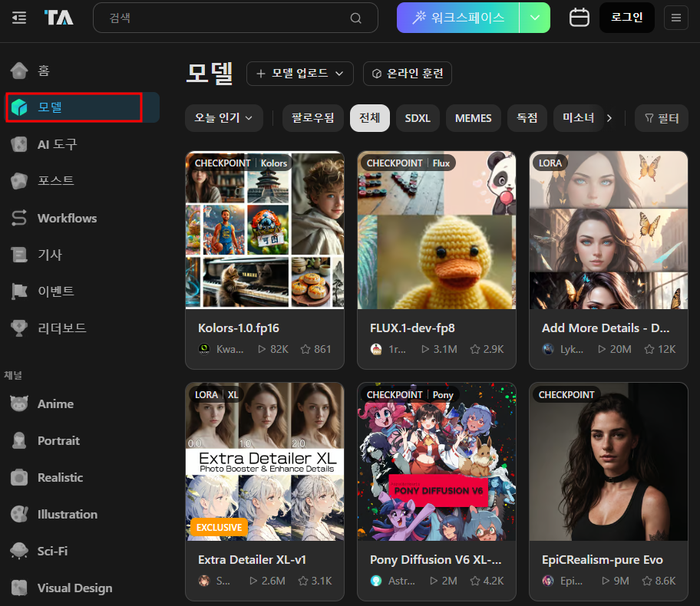Click the 리더보드 sidebar label
Viewport: 700px width, 606px height.
[x=62, y=328]
